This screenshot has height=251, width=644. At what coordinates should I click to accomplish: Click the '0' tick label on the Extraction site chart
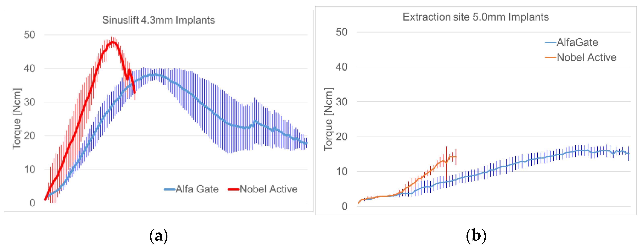[345, 206]
